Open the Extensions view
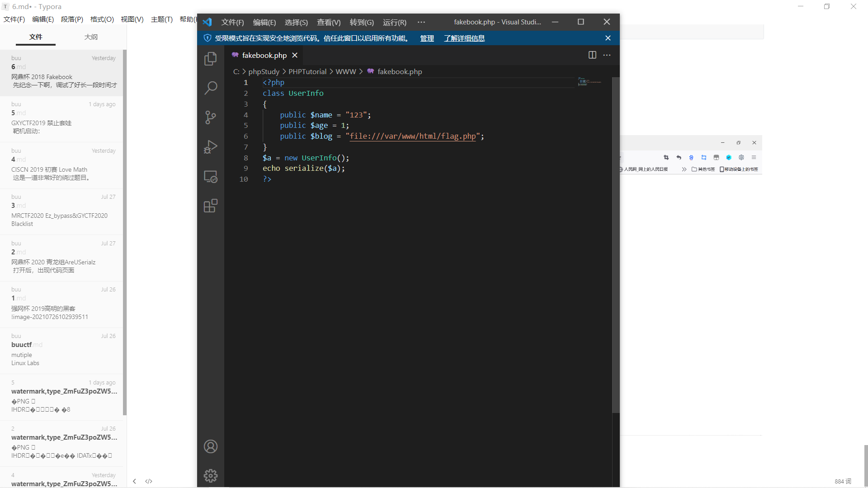The height and width of the screenshot is (488, 868). 211,206
